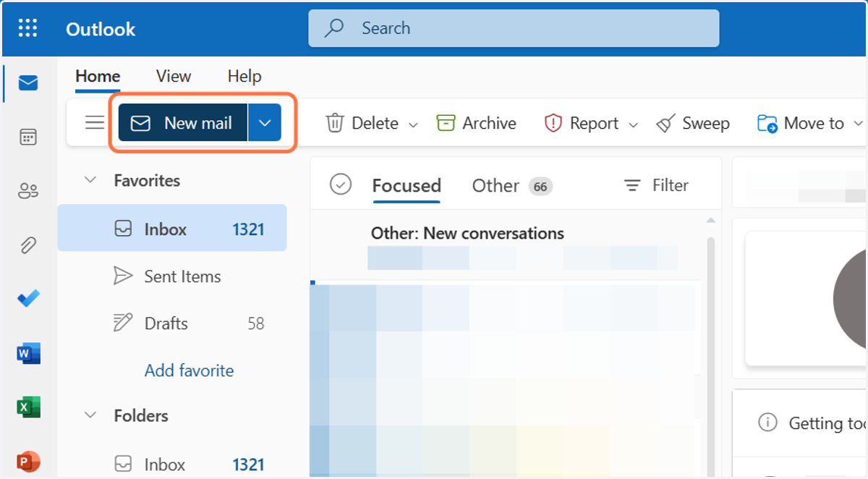
Task: Open the Help ribbon tab
Action: (x=244, y=76)
